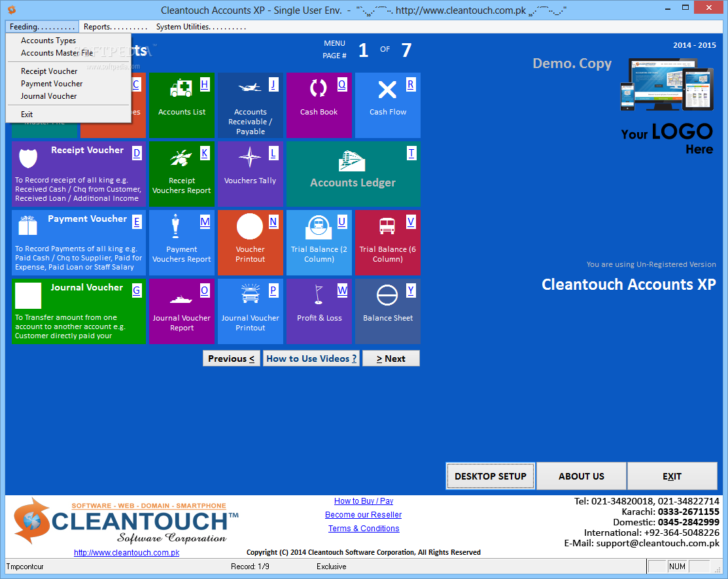Click the Tmpcontcur status bar entry
728x579 pixels.
(25, 567)
